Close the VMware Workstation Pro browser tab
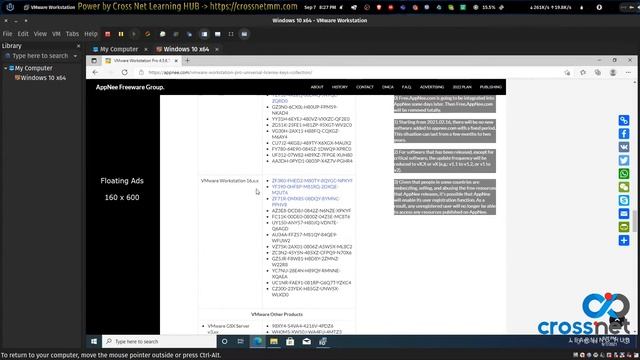 [176, 60]
